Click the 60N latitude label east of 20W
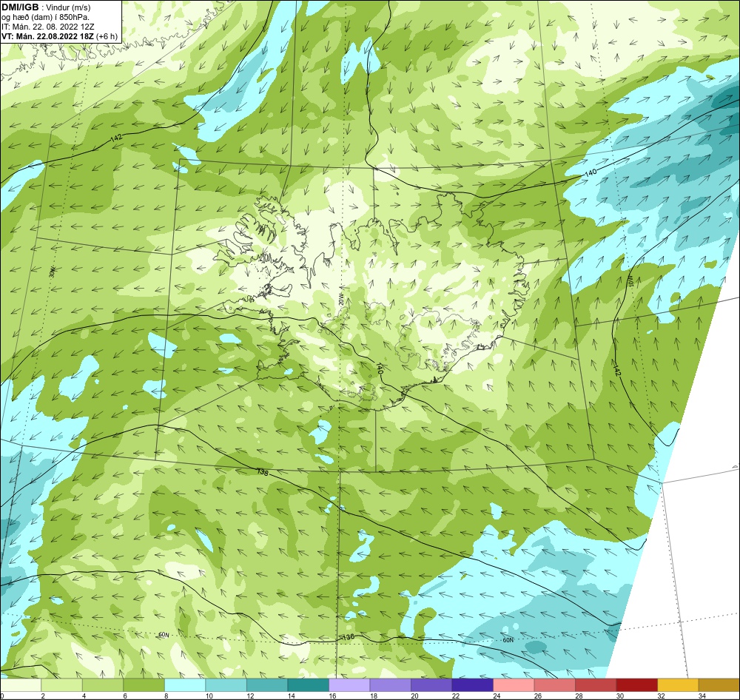Image resolution: width=740 pixels, height=700 pixels. pos(508,640)
